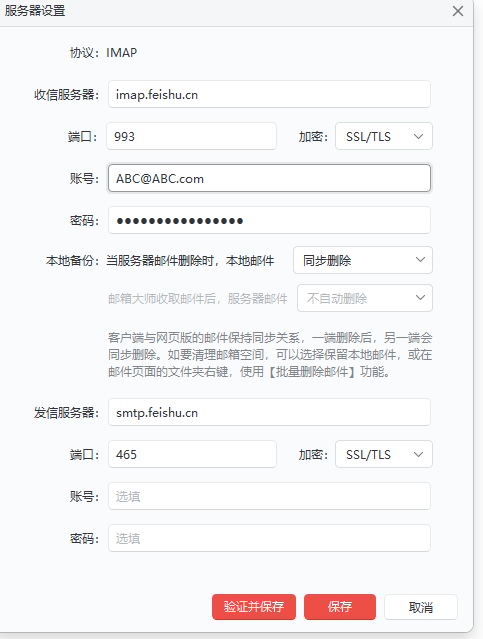
Task: Click the red 保存 button
Action: [340, 607]
